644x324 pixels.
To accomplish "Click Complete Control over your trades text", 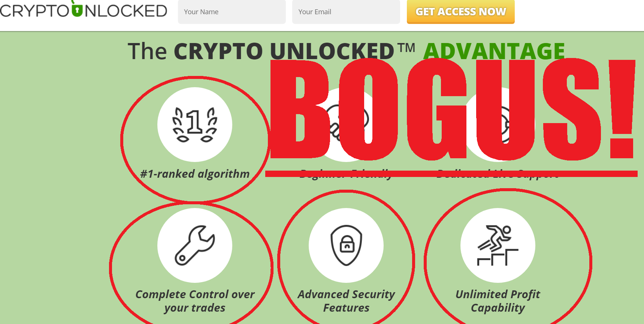I will coord(195,301).
